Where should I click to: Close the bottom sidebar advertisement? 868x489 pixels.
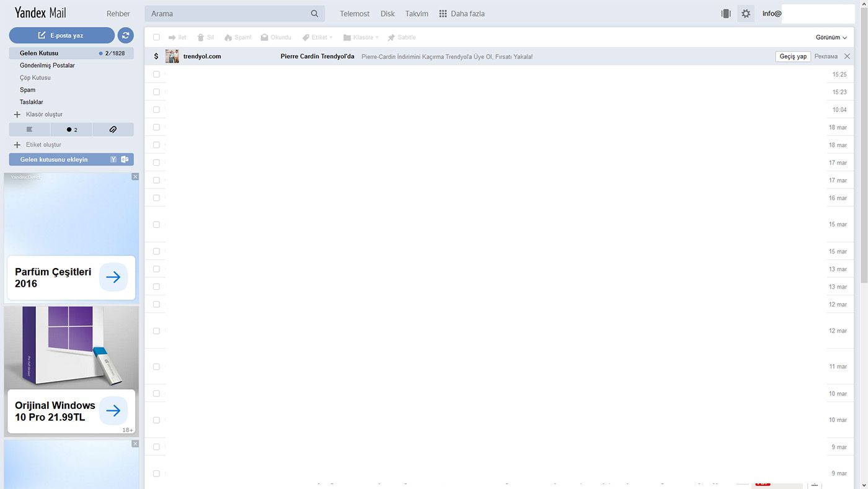pyautogui.click(x=135, y=444)
